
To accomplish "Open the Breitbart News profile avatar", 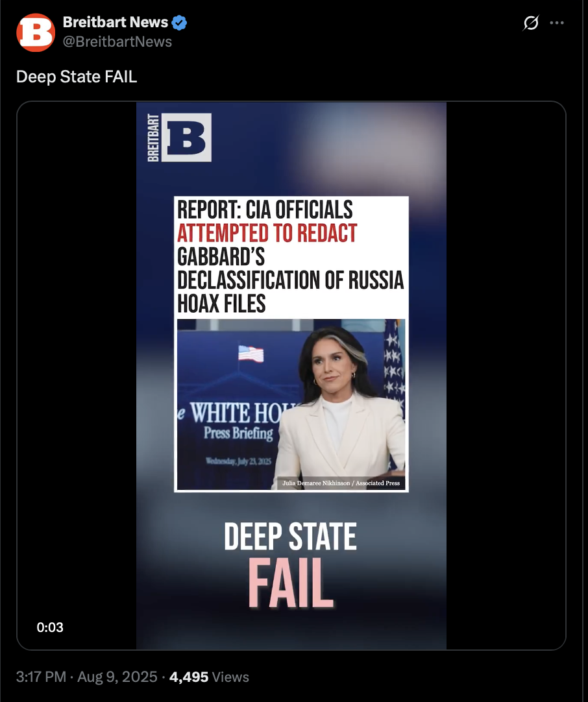I will [36, 32].
